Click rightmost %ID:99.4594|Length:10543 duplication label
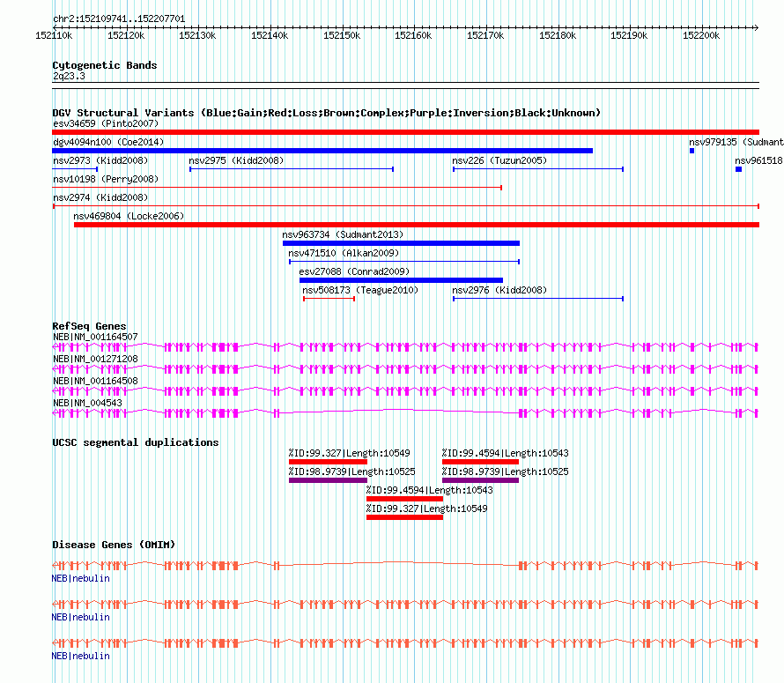The width and height of the screenshot is (784, 683). 506,453
